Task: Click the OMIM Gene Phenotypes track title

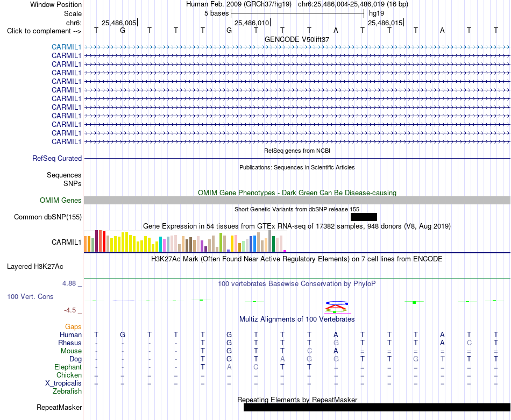Action: pyautogui.click(x=297, y=193)
